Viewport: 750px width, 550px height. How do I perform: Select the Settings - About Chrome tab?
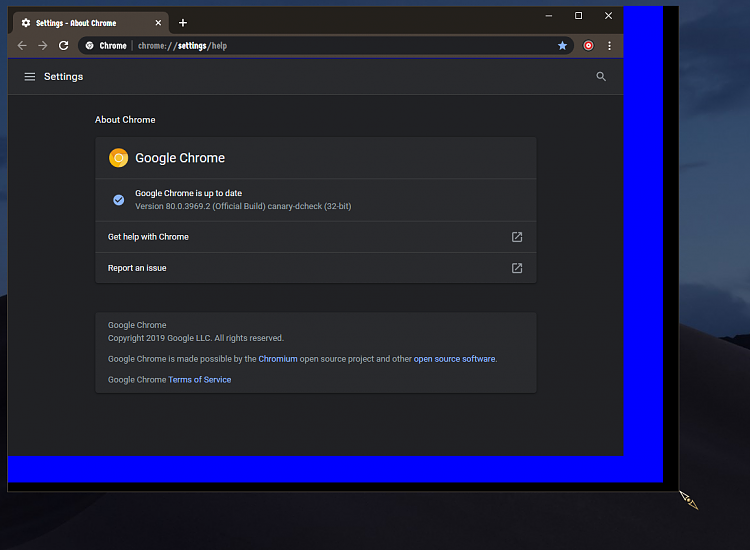click(x=90, y=22)
